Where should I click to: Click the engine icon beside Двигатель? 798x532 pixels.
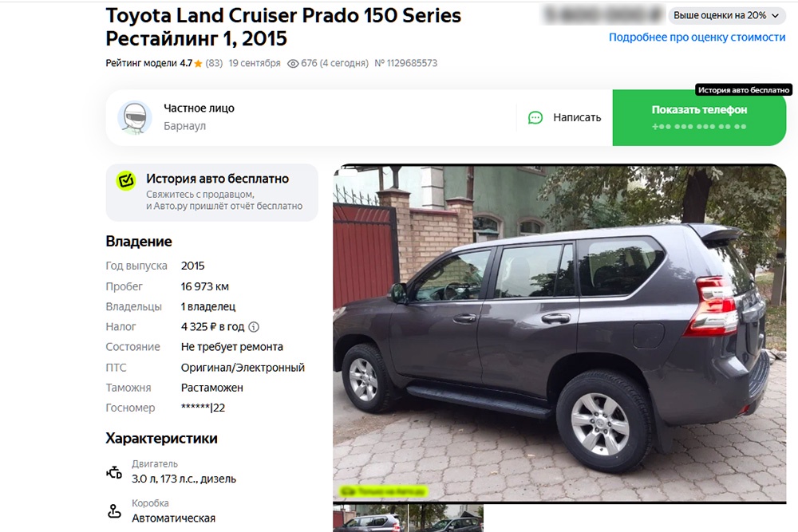[x=114, y=472]
